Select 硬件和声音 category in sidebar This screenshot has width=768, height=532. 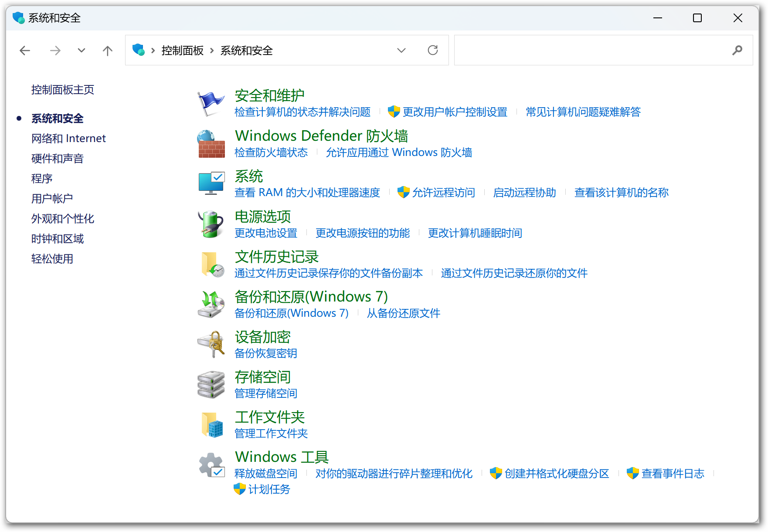click(58, 159)
